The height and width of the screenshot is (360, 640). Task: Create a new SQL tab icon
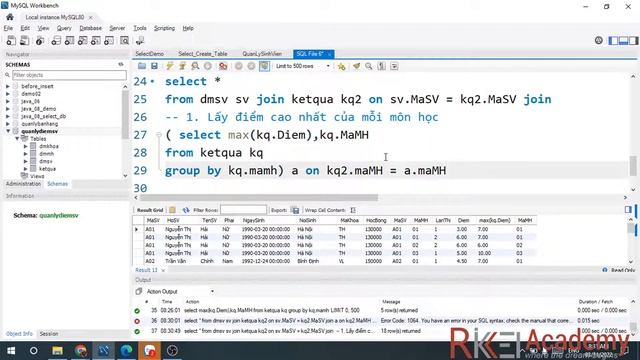pyautogui.click(x=11, y=40)
